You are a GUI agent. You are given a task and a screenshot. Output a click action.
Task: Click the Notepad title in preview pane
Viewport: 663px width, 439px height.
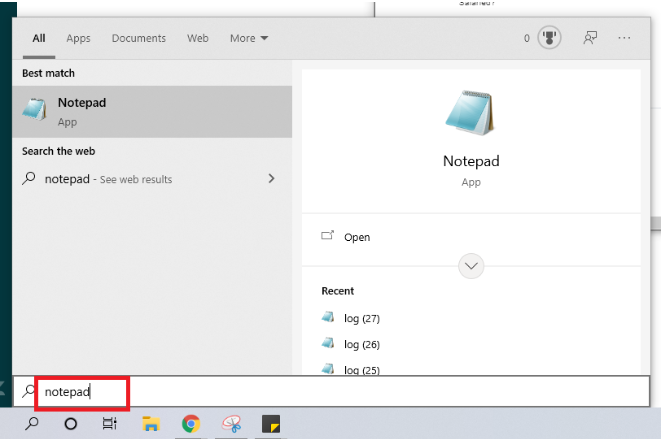pyautogui.click(x=471, y=161)
